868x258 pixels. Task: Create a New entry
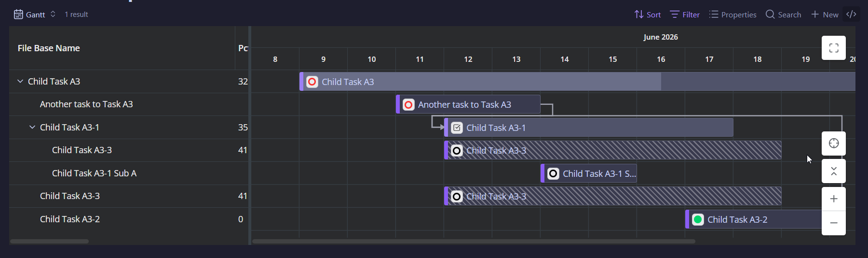click(x=825, y=14)
